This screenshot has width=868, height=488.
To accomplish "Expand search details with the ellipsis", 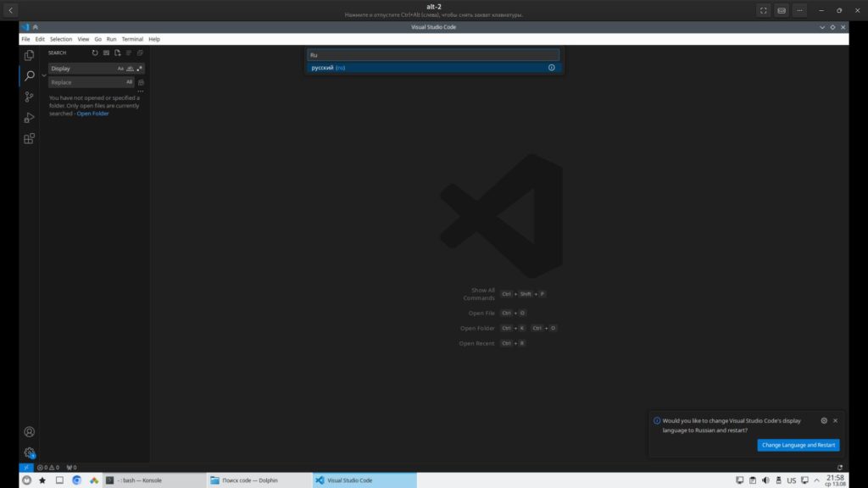I will pyautogui.click(x=141, y=91).
